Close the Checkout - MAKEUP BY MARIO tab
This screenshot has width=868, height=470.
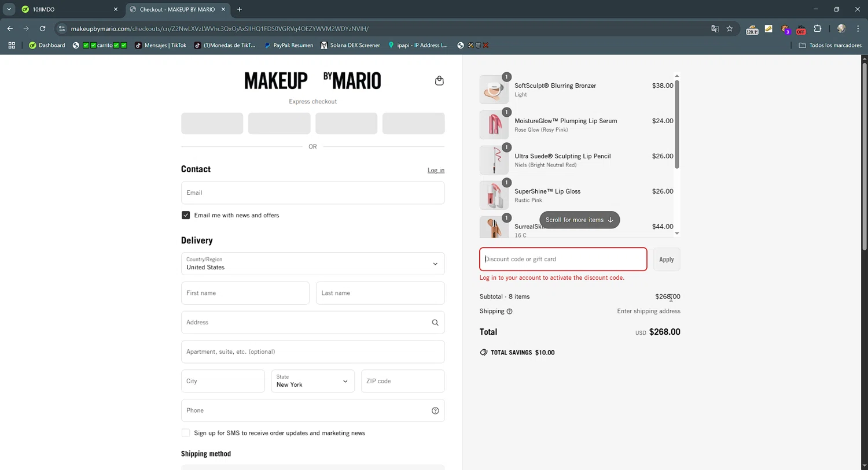[223, 9]
